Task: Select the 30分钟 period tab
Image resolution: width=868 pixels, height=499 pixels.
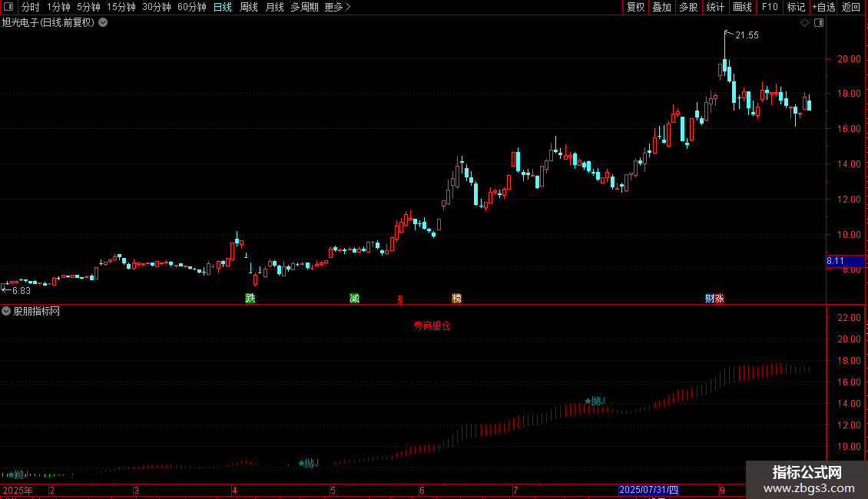Action: (157, 7)
